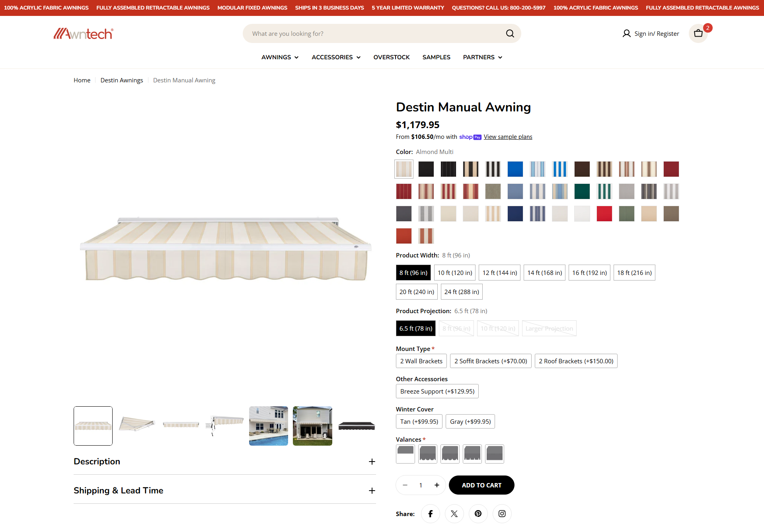Click the account user icon
The height and width of the screenshot is (532, 764).
(626, 33)
